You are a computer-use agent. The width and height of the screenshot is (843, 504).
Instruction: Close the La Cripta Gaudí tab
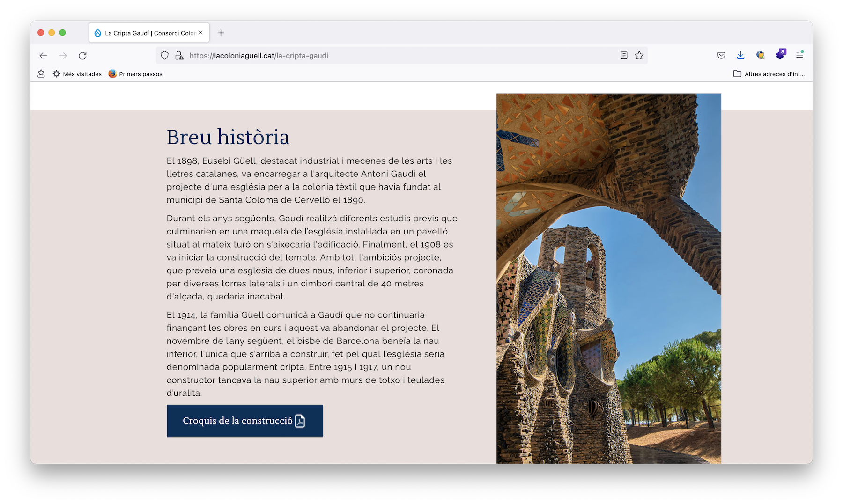point(200,33)
